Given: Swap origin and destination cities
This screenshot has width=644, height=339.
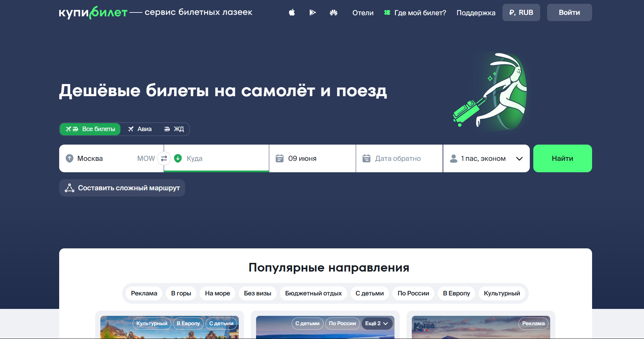Looking at the screenshot, I should [164, 158].
